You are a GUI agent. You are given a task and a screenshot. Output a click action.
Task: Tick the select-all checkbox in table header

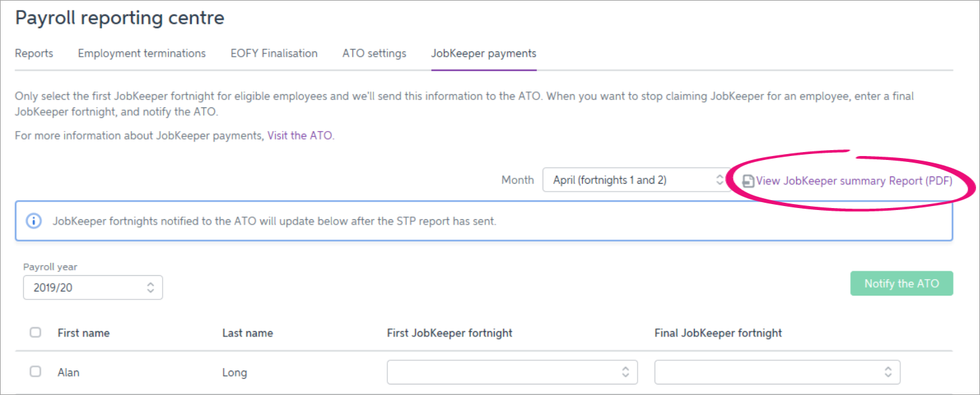[x=36, y=332]
